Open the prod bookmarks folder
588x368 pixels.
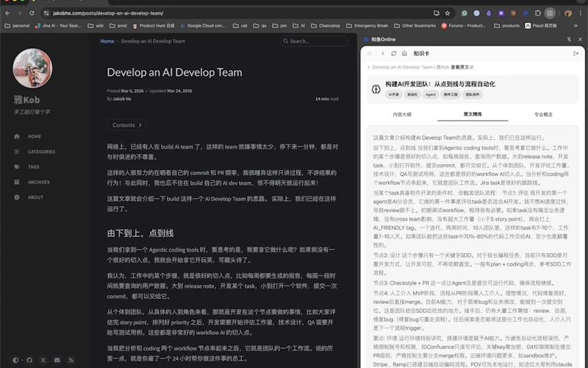coord(118,26)
